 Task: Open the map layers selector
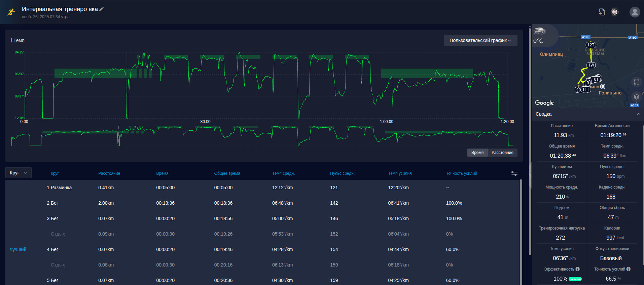[636, 97]
